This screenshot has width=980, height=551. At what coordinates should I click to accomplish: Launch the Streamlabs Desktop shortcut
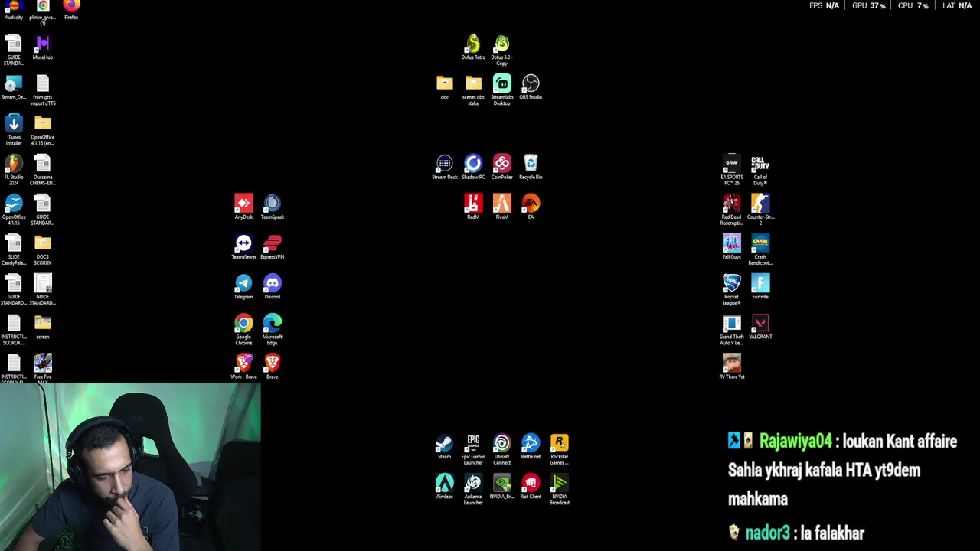tap(501, 90)
